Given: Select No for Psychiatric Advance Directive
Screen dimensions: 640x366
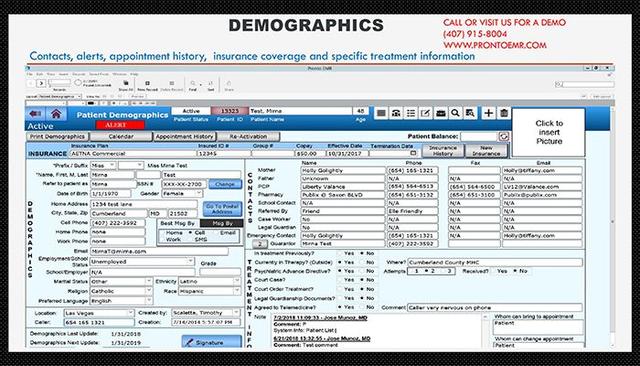Looking at the screenshot, I should [x=362, y=271].
